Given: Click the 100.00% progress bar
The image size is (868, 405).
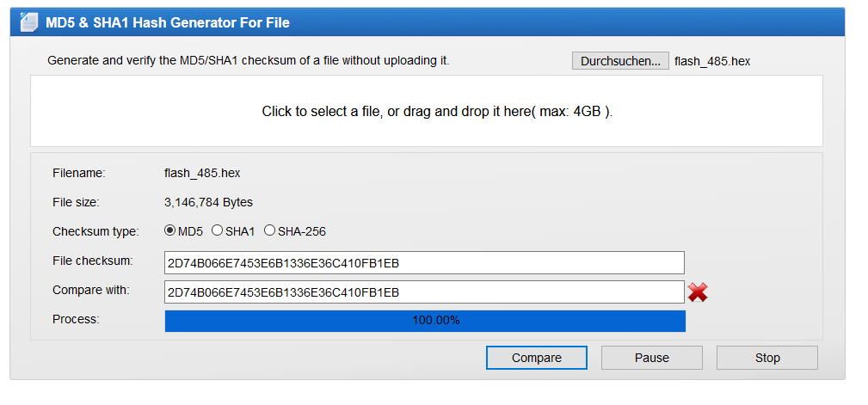Looking at the screenshot, I should click(x=425, y=321).
